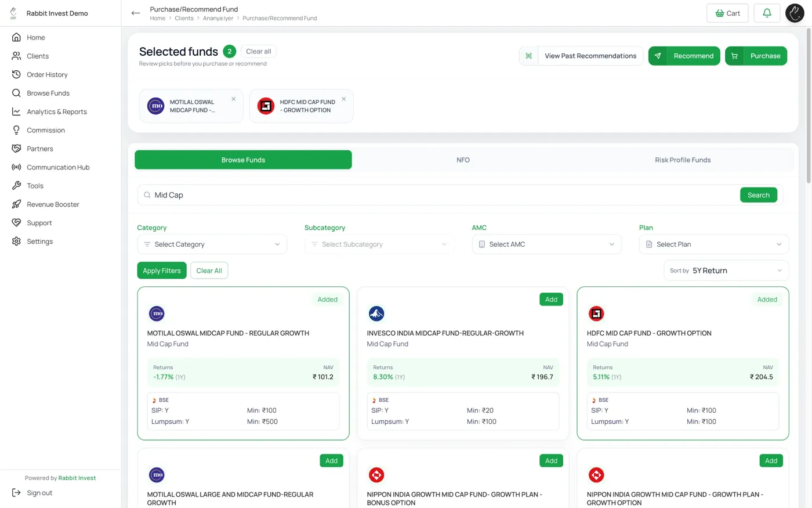Click the HDFC logo in selected chip
The width and height of the screenshot is (812, 508).
[x=266, y=106]
